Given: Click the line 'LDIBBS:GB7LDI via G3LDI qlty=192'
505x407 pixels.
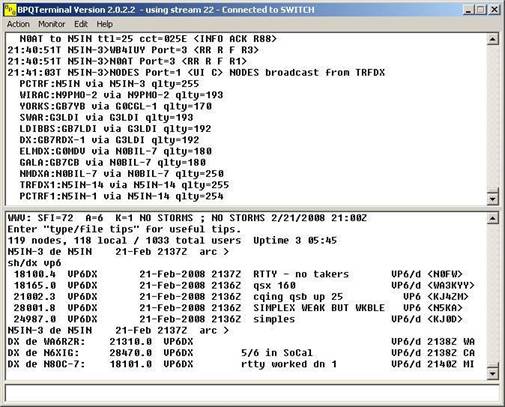Looking at the screenshot, I should click(x=115, y=129).
